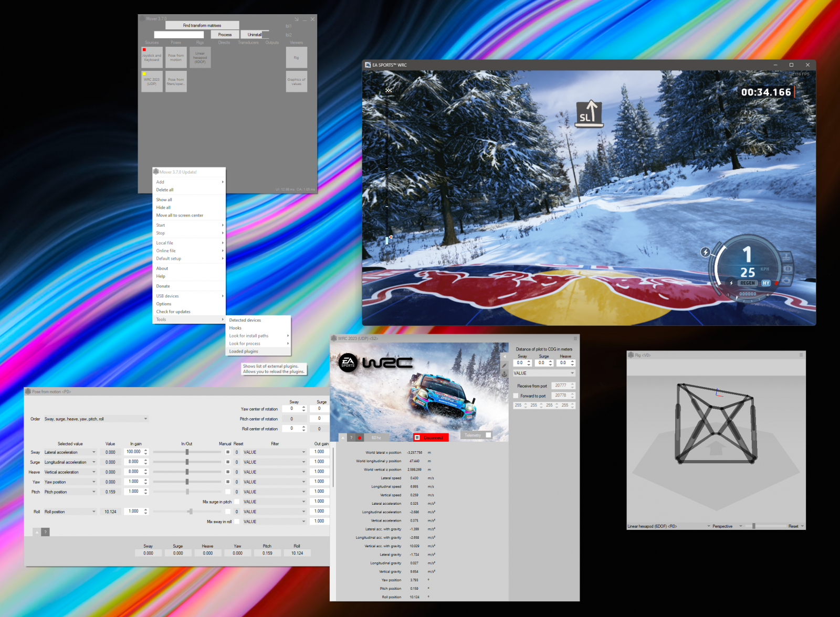This screenshot has width=840, height=617.
Task: Open the Joystick and Keyboard source tile
Action: point(152,57)
